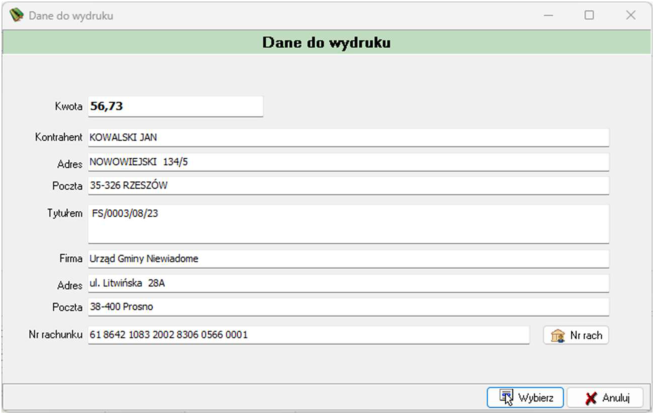Close the Dane do wydruku dialog

click(x=631, y=15)
